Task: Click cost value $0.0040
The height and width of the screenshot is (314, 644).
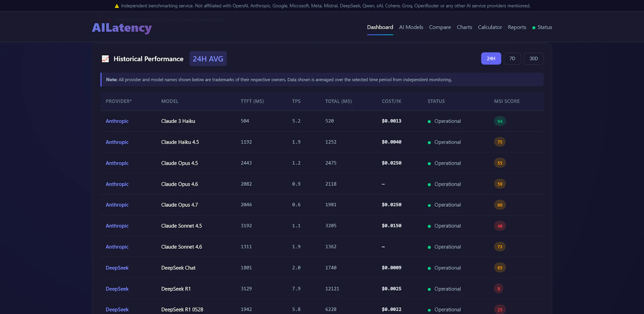Action: pyautogui.click(x=392, y=142)
